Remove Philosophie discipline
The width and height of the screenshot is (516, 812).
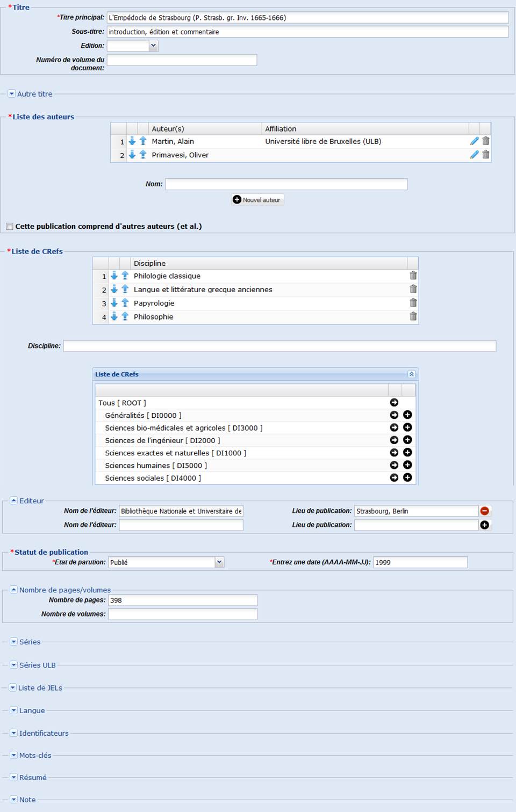coord(413,316)
